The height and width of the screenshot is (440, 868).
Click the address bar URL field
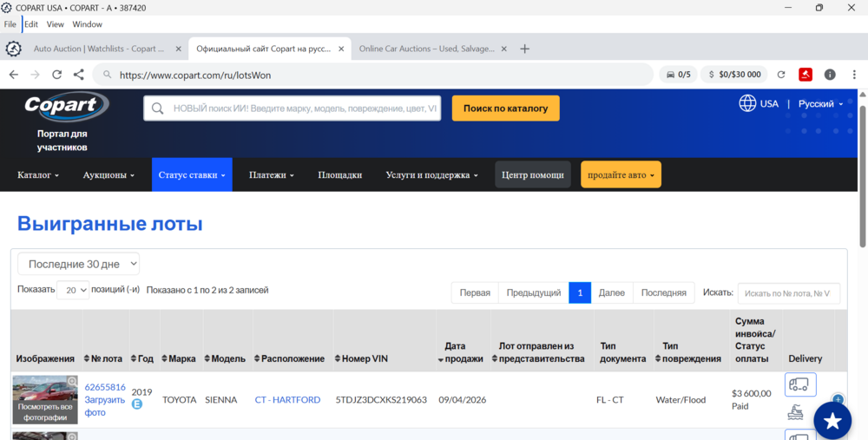pyautogui.click(x=373, y=75)
